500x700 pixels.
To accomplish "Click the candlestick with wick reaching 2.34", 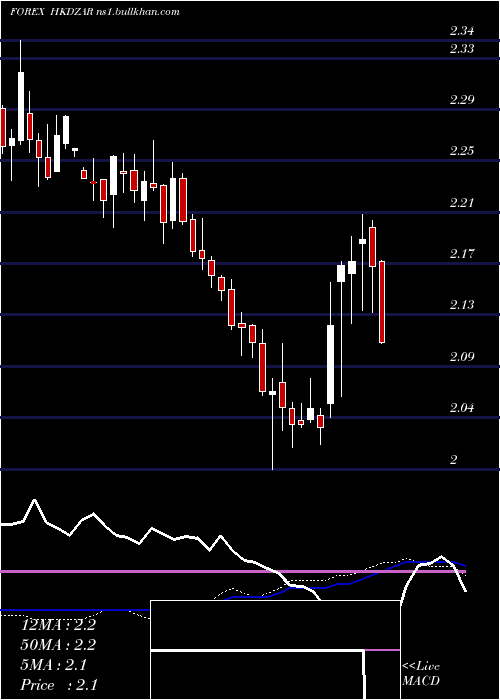I will [21, 92].
